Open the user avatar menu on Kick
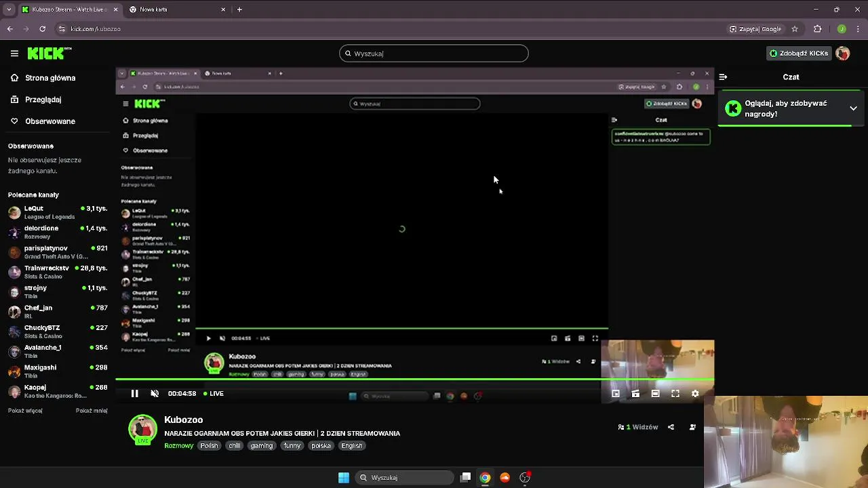 843,54
